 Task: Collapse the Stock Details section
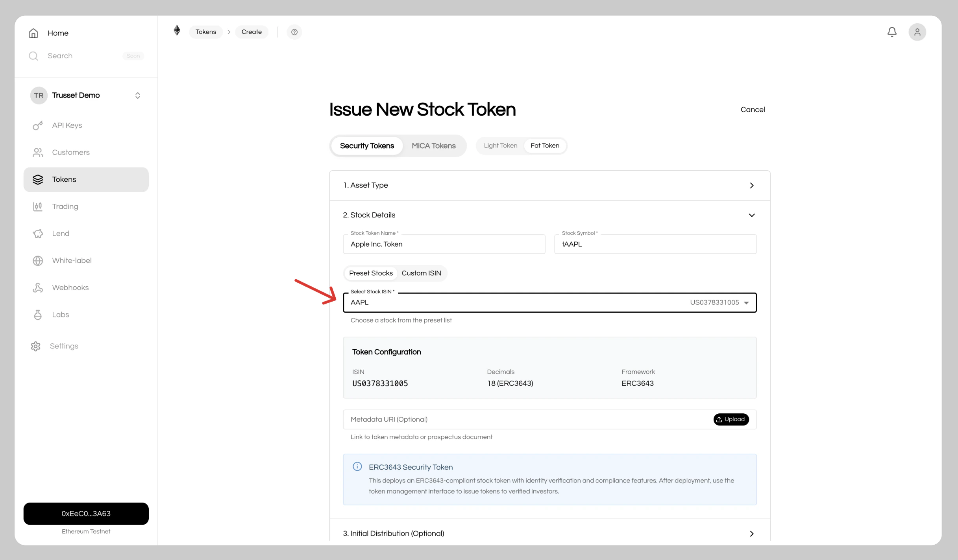(751, 215)
